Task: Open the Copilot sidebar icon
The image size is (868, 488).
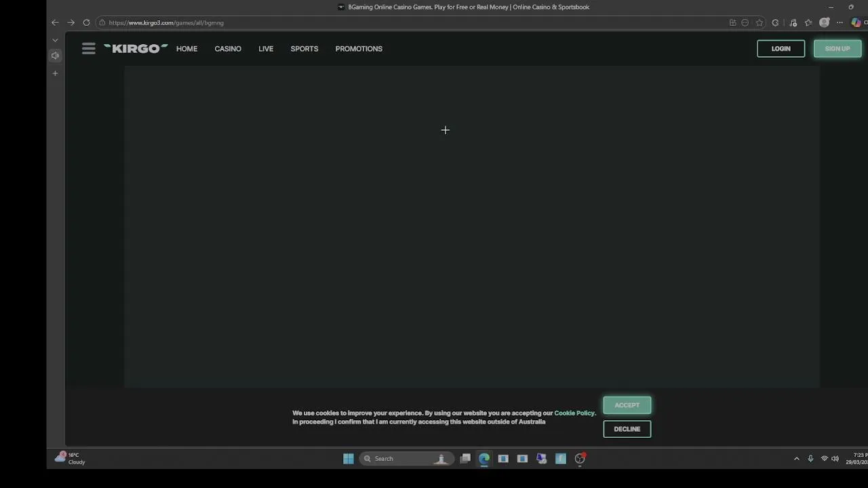Action: click(856, 22)
